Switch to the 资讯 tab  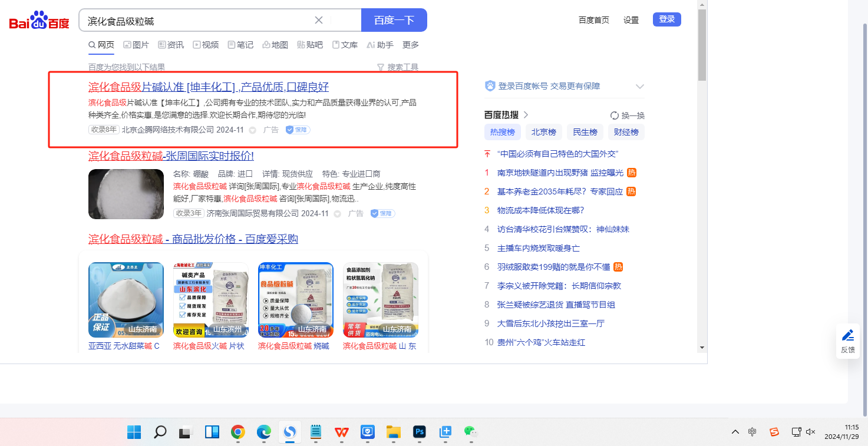[171, 45]
